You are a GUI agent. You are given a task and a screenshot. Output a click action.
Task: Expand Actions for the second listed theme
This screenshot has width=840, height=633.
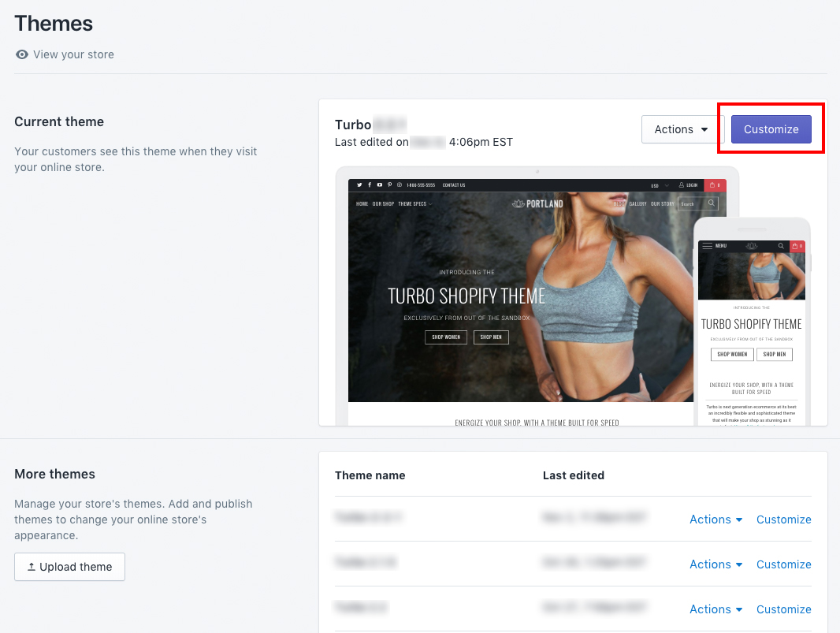715,564
